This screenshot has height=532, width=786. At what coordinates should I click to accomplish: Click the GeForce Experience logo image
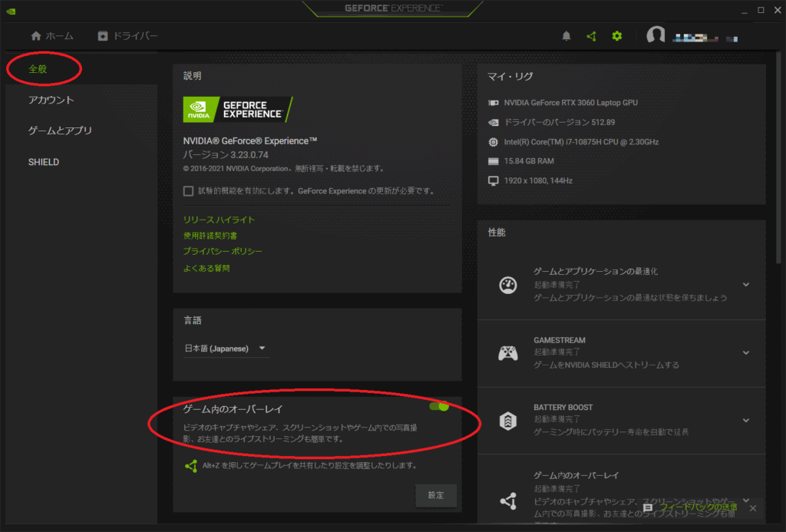tap(238, 109)
